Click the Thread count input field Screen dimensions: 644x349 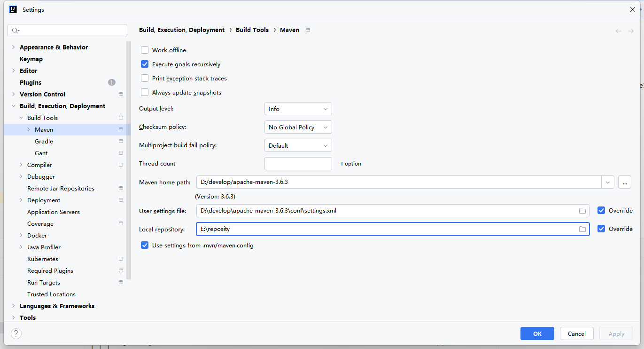click(x=298, y=164)
